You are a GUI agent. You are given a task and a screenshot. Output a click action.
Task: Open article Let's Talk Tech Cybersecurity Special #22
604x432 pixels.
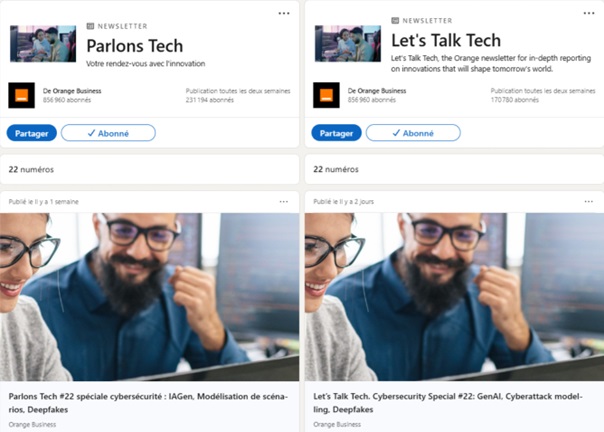(x=448, y=403)
